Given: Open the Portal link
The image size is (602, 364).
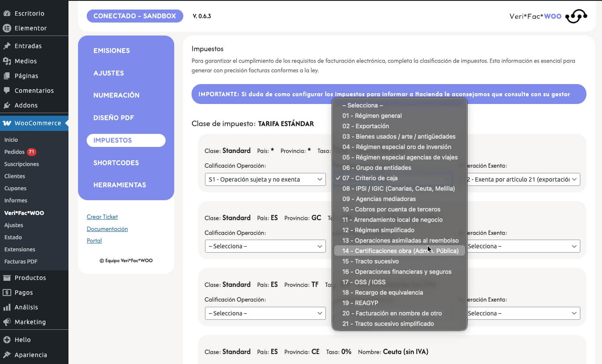Looking at the screenshot, I should tap(94, 240).
